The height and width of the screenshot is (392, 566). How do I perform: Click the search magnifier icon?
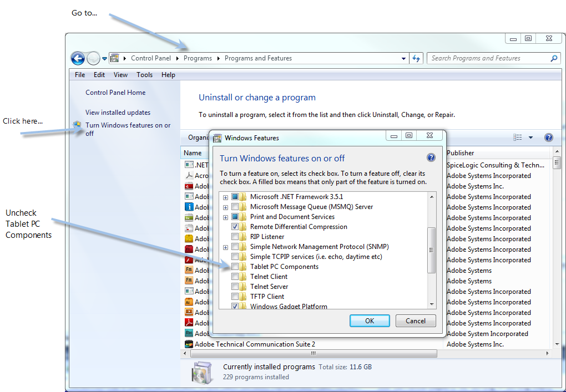[554, 58]
